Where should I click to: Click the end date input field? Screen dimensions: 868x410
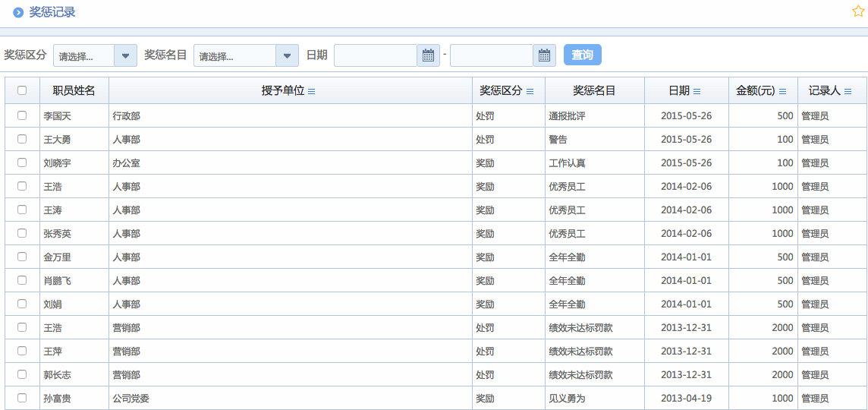pyautogui.click(x=492, y=55)
